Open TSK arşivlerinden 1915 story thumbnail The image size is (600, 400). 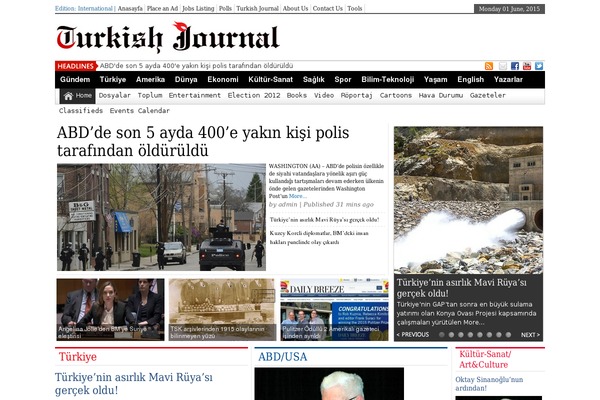[222, 309]
